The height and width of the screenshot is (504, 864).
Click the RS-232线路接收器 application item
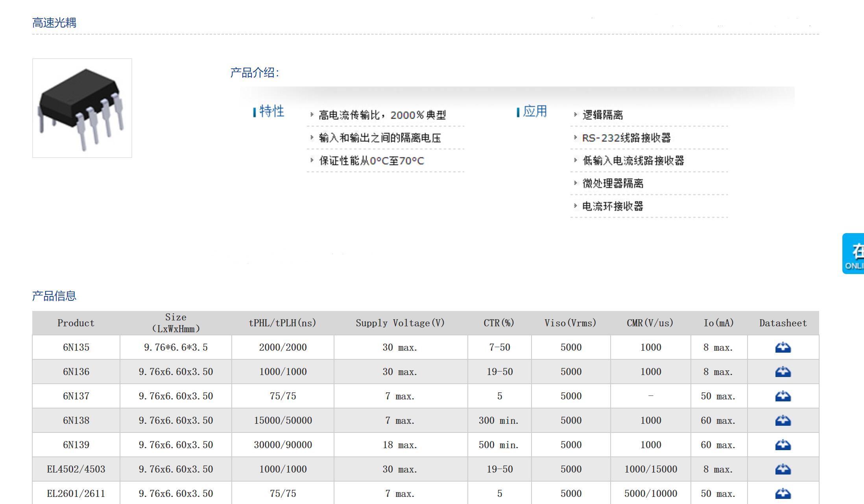coord(626,138)
